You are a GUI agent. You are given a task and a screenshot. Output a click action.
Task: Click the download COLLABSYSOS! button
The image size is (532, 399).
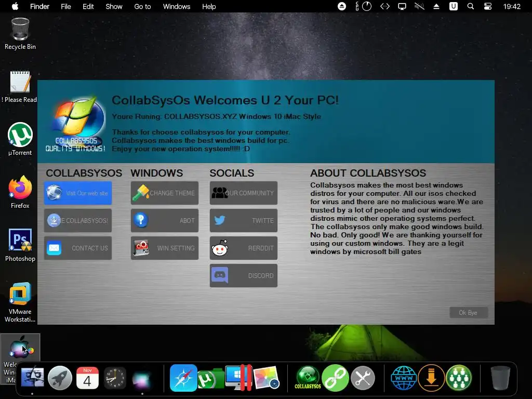tap(78, 220)
